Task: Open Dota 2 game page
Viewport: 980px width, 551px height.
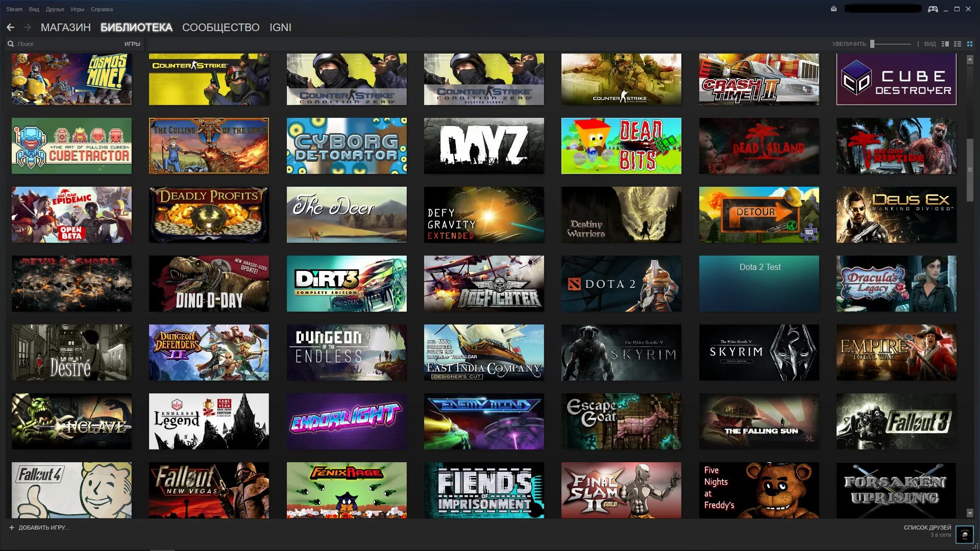Action: click(x=621, y=283)
